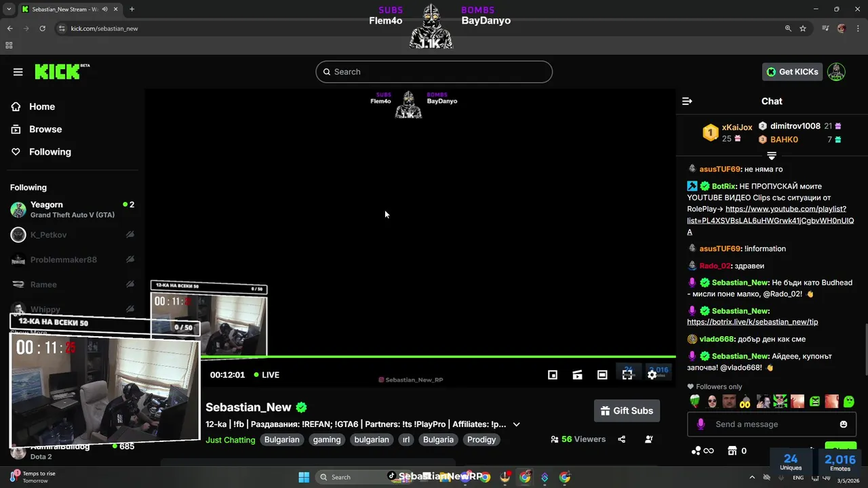Open BotRix YouTube playlist link

coord(770,220)
